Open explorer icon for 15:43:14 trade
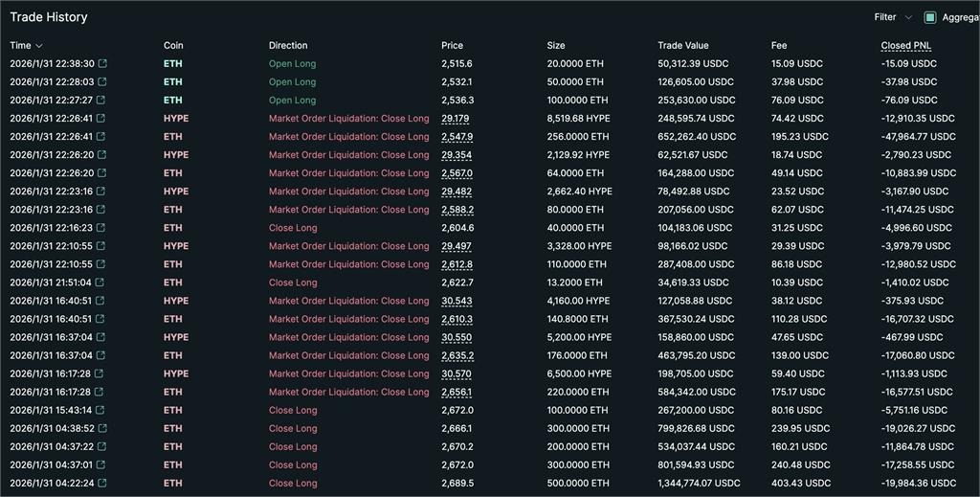 pos(102,411)
